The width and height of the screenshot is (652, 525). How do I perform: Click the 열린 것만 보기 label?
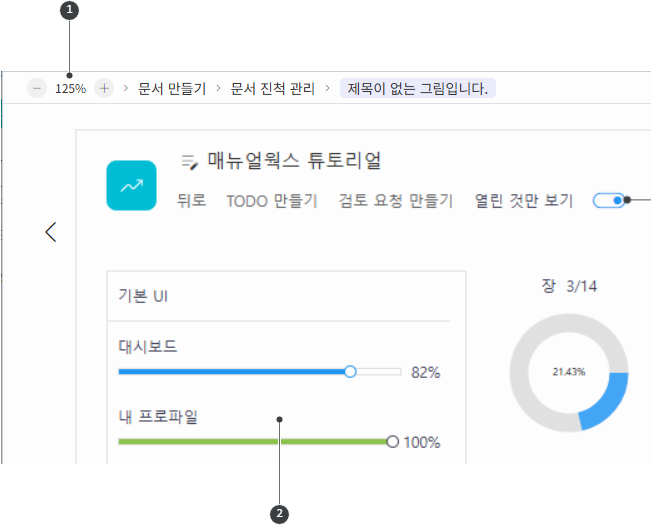point(523,200)
